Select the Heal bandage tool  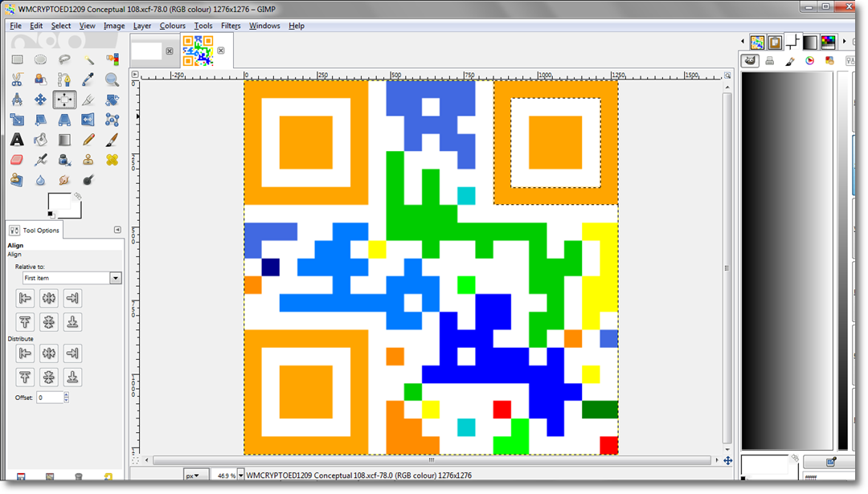pos(113,160)
